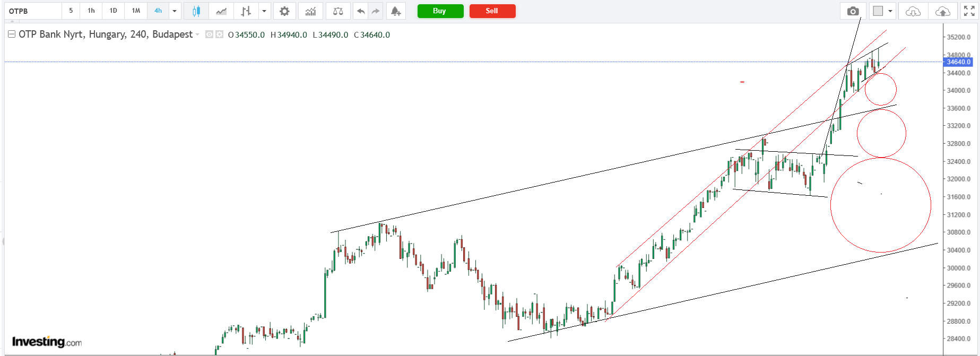This screenshot has height=356, width=980.
Task: Toggle visibility eye next to chart title
Action: [x=209, y=34]
